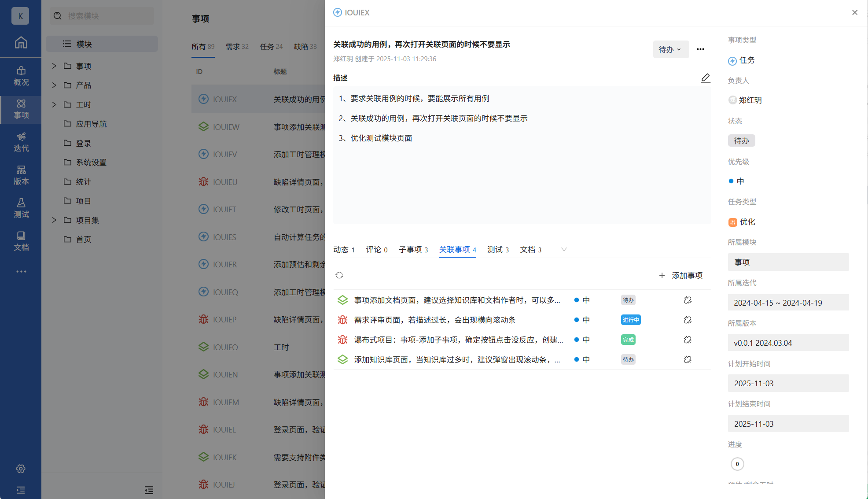Expand more tabs chevron after 文档

click(564, 250)
